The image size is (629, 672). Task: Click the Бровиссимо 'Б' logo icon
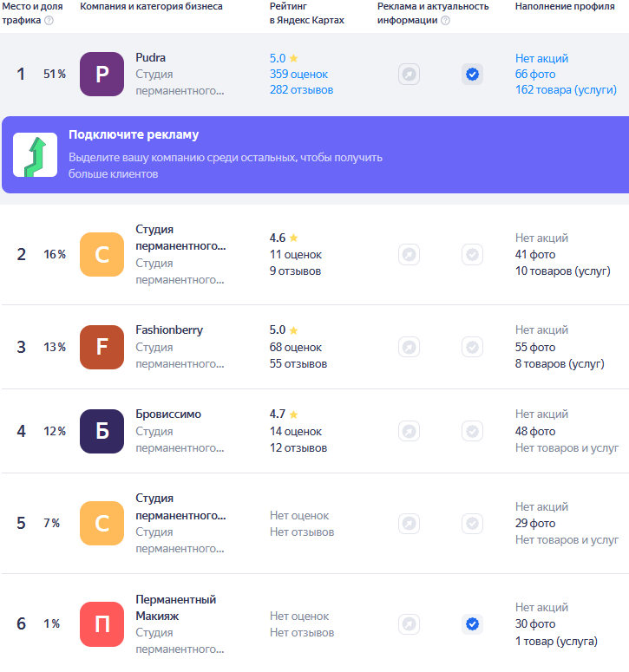point(102,431)
